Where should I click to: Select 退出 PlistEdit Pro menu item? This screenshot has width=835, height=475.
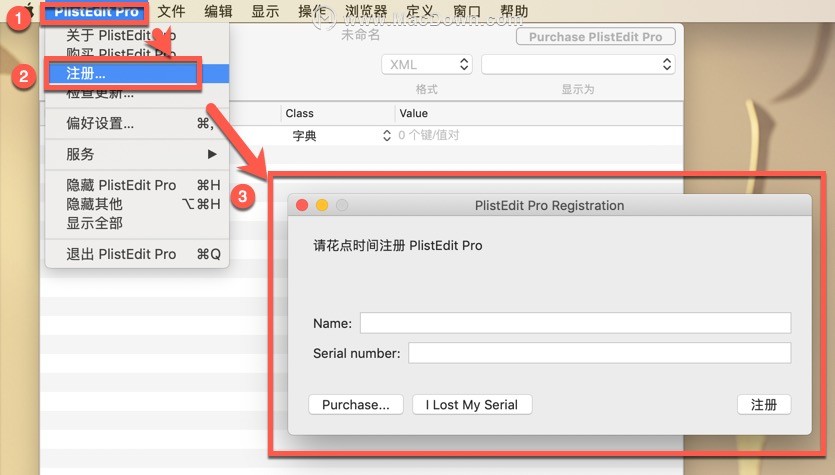click(137, 254)
